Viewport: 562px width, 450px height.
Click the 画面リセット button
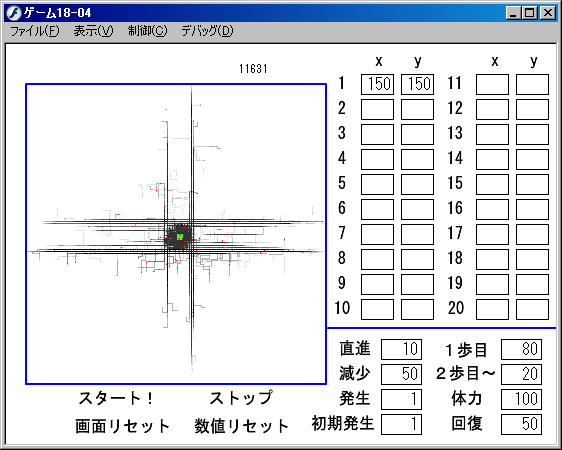tap(123, 426)
